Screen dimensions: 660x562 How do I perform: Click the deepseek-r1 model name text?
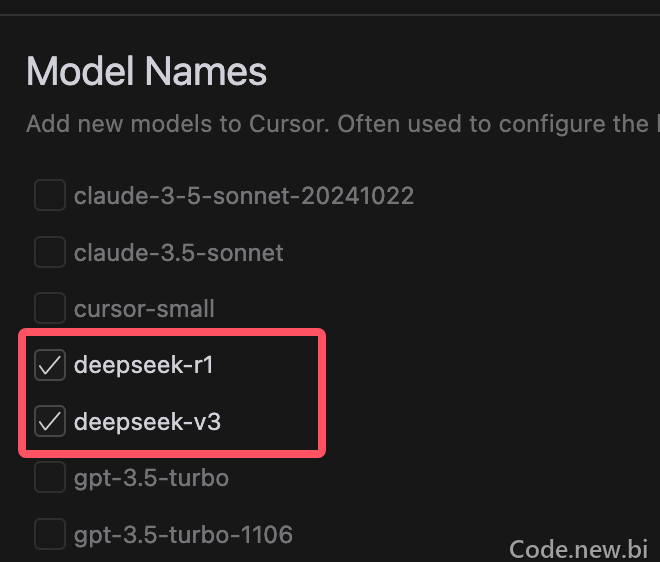144,365
